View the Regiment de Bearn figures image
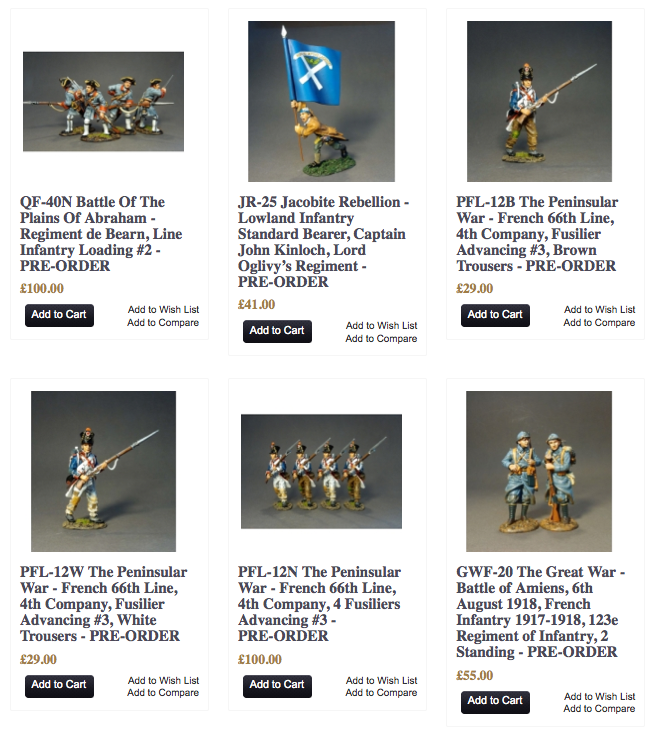This screenshot has width=655, height=735. click(103, 101)
